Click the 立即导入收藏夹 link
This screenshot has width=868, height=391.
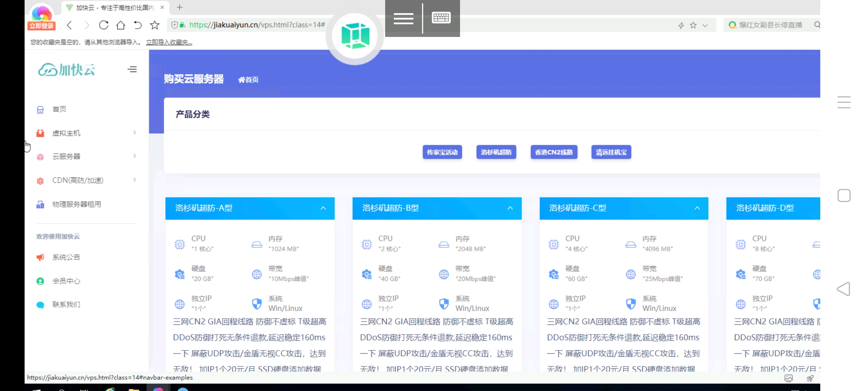(169, 42)
